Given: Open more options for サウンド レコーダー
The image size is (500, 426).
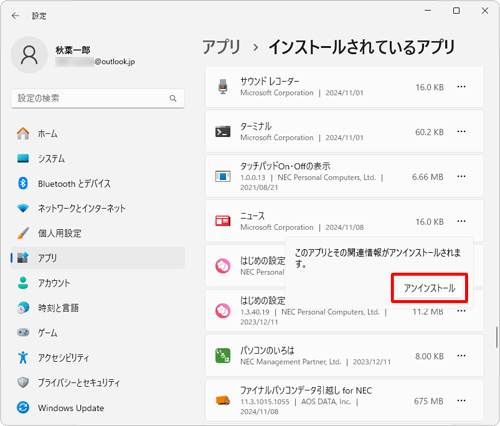Looking at the screenshot, I should [x=461, y=87].
